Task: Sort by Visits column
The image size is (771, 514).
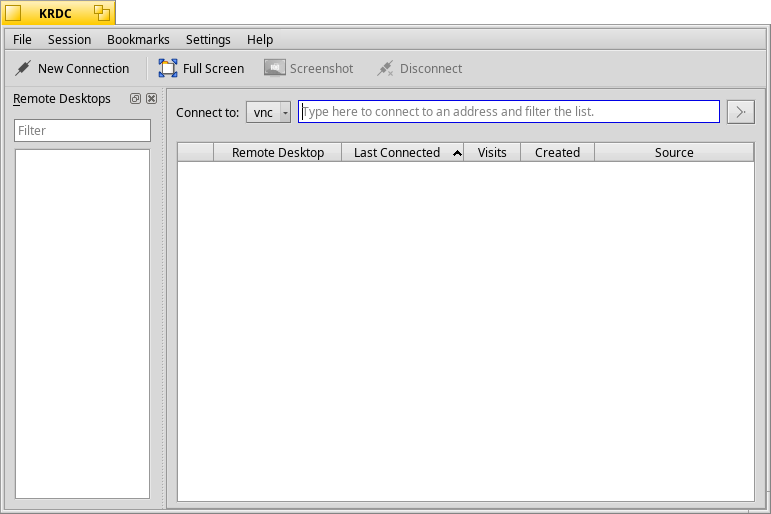Action: click(x=492, y=152)
